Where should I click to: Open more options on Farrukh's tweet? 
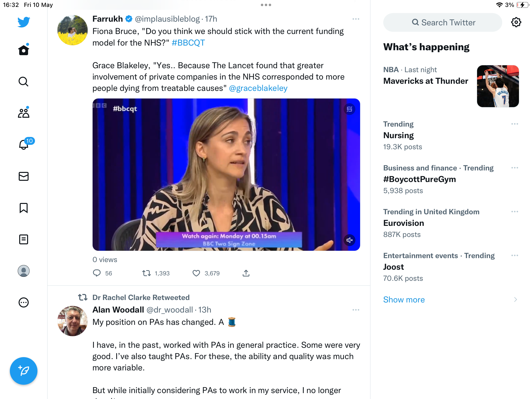[x=356, y=19]
